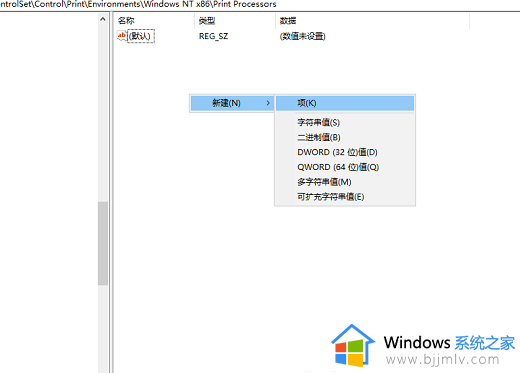
Task: Pick DWORD (32 位)值(D) option
Action: click(345, 152)
